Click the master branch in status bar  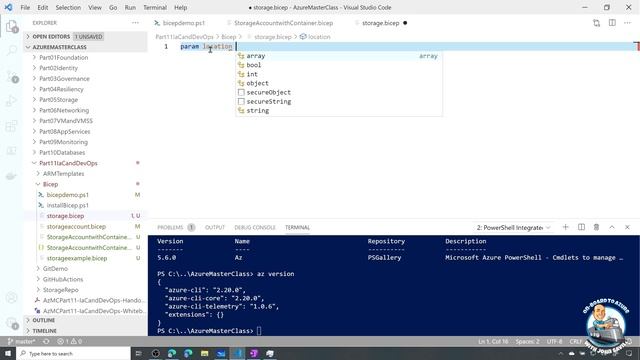(x=22, y=341)
